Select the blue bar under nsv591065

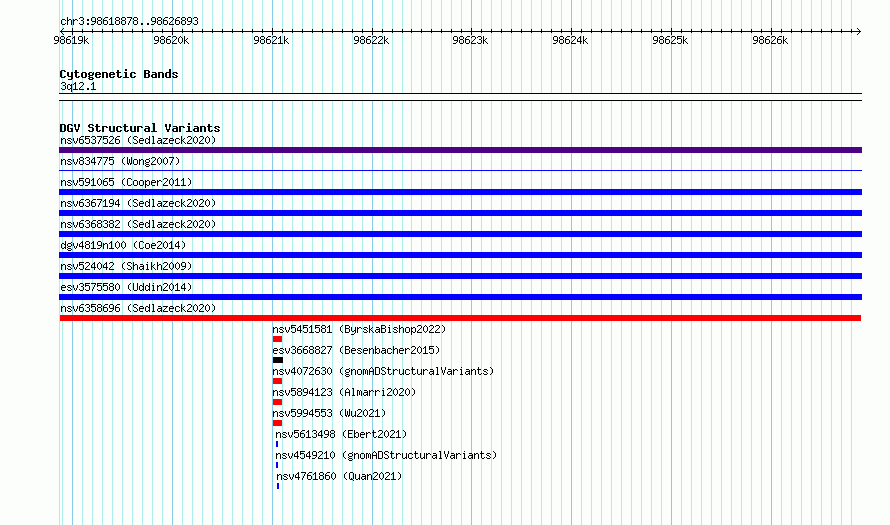460,192
